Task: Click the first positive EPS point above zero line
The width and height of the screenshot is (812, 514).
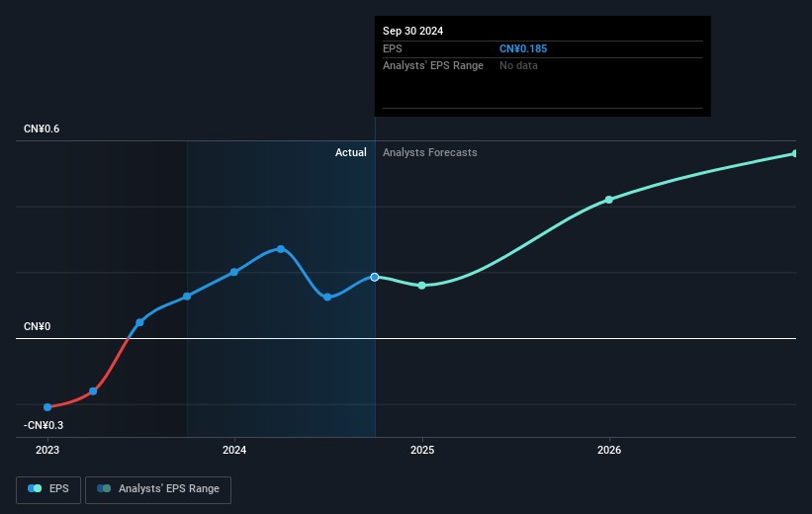Action: (x=139, y=322)
